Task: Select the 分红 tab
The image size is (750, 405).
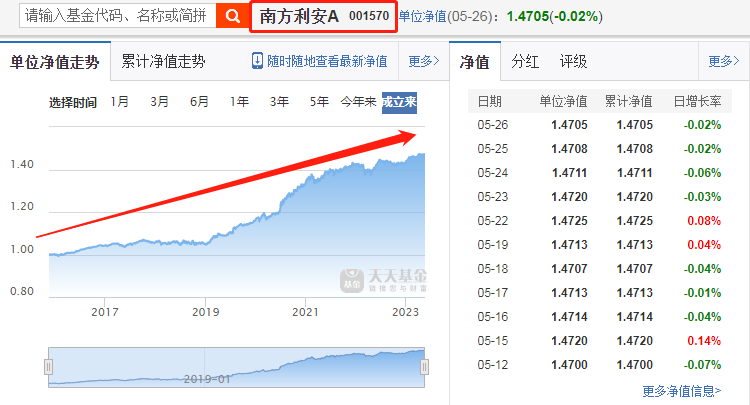Action: pos(525,61)
